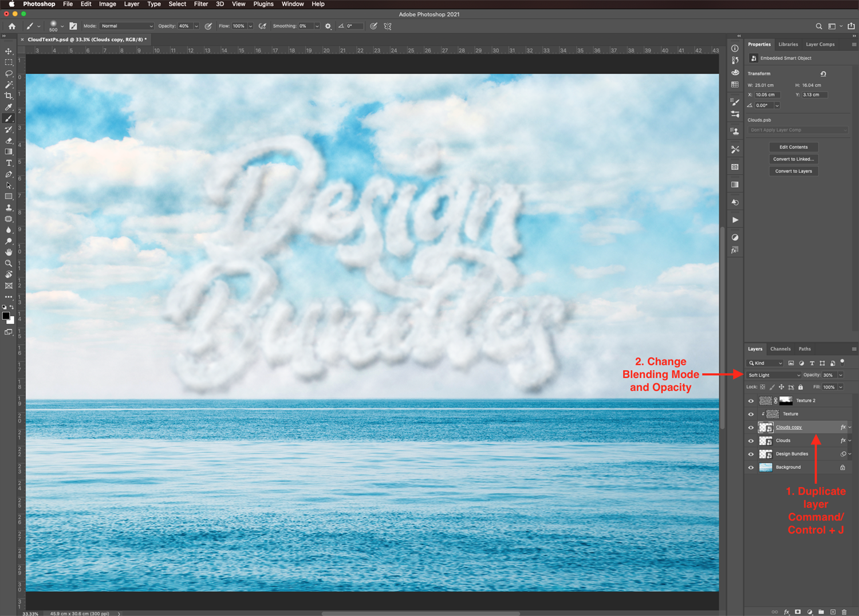Open brush settings panel toggle icon

[73, 26]
